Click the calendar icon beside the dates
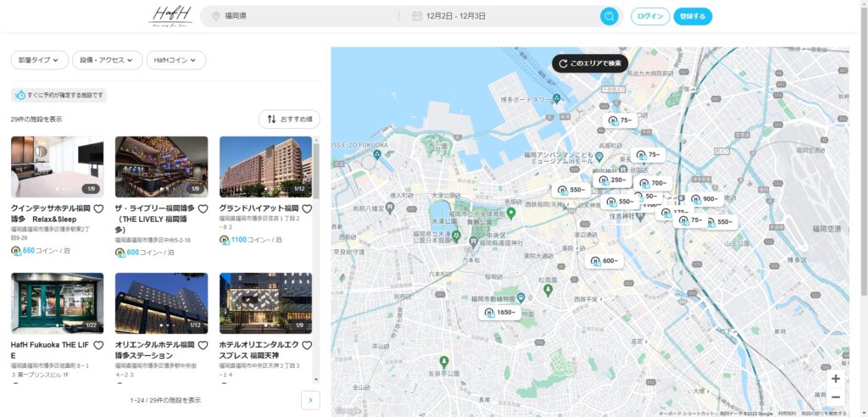868x417 pixels. click(417, 16)
